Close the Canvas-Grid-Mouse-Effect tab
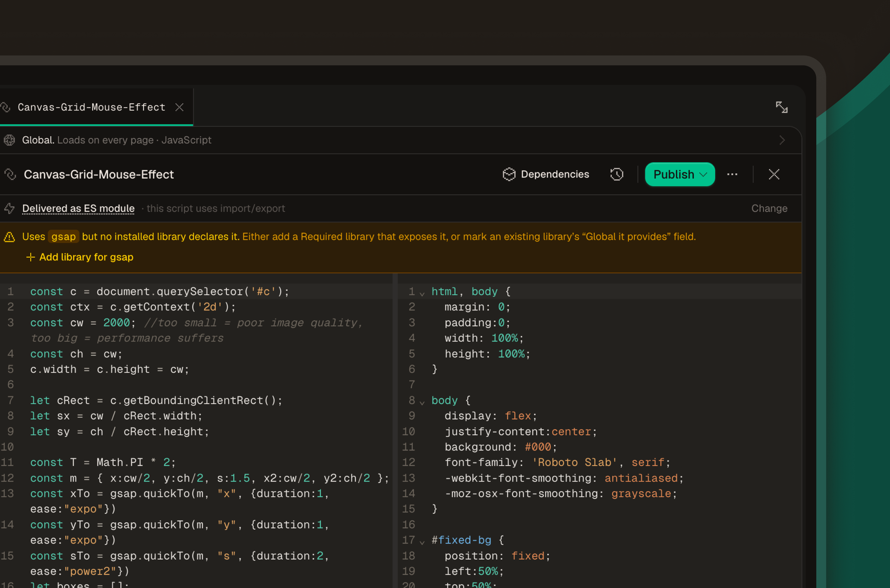Screen dimensions: 890x588 179,107
